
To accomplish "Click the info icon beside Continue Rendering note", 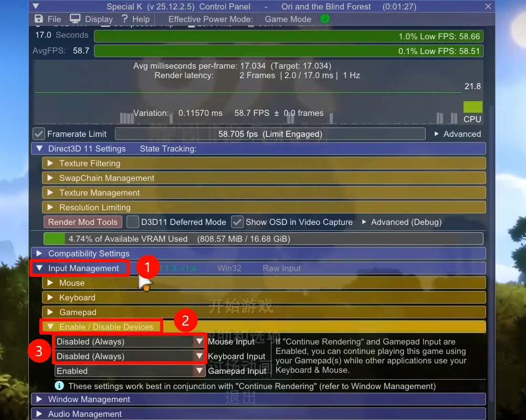I will (59, 385).
